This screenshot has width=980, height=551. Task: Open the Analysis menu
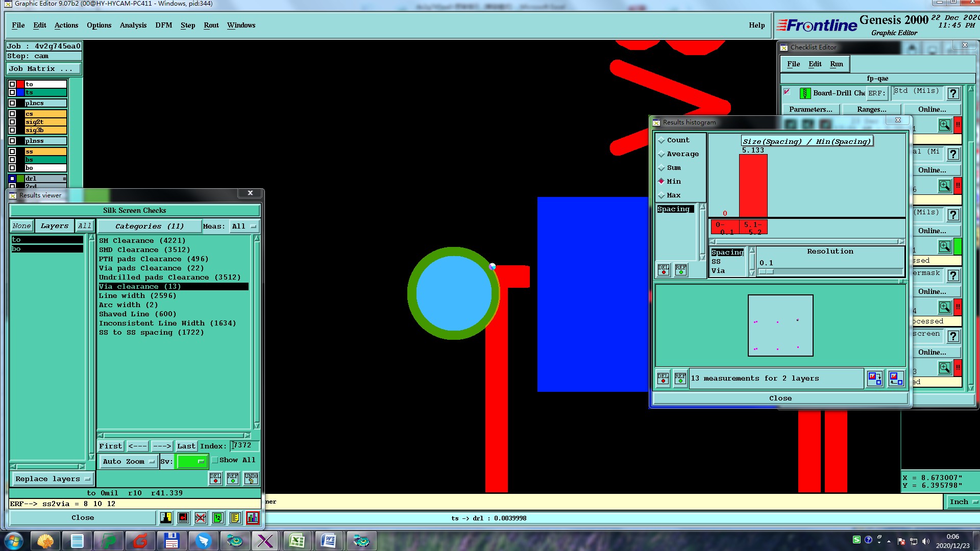[133, 25]
